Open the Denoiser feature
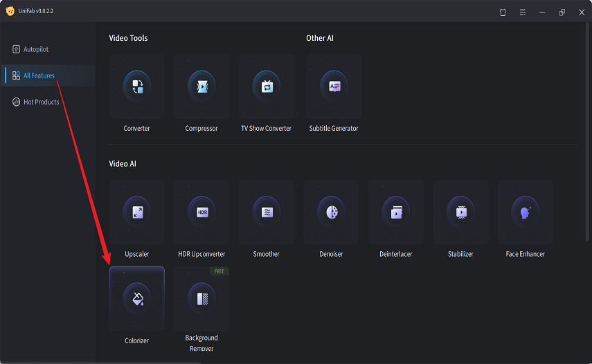 click(x=331, y=212)
